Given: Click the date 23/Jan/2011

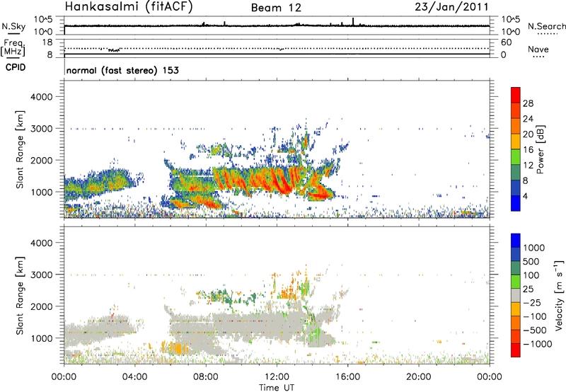Looking at the screenshot, I should point(451,7).
